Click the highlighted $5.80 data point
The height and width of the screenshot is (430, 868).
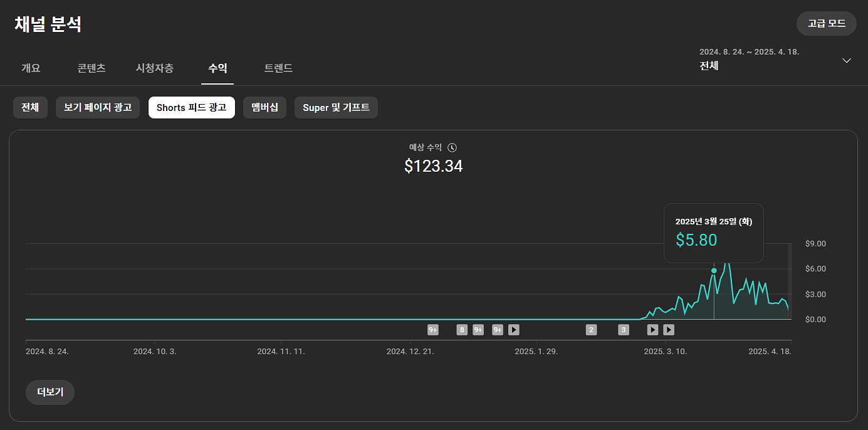pyautogui.click(x=714, y=271)
